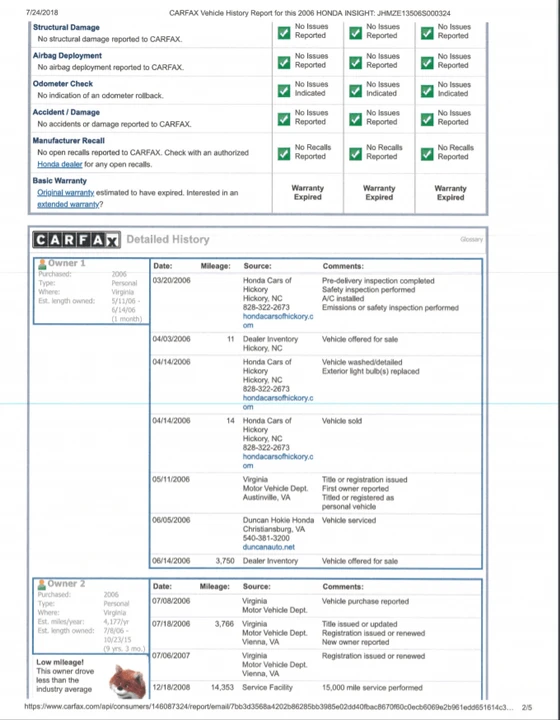Screen dimensions: 560x720
Task: Click first green checkmark in Airbag Deployment row
Action: (x=284, y=62)
